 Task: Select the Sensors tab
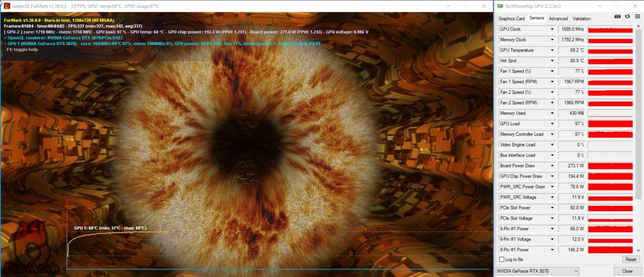[x=537, y=18]
